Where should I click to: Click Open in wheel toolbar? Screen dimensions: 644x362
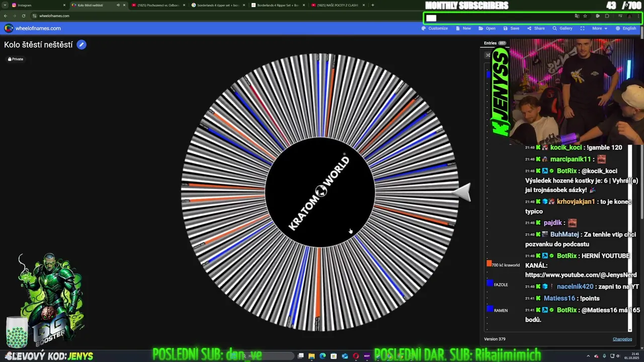[487, 28]
